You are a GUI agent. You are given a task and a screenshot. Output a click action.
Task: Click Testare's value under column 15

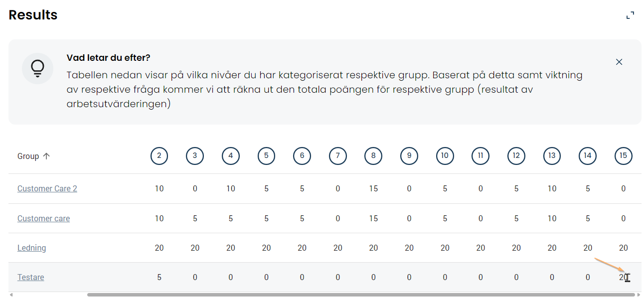point(623,277)
